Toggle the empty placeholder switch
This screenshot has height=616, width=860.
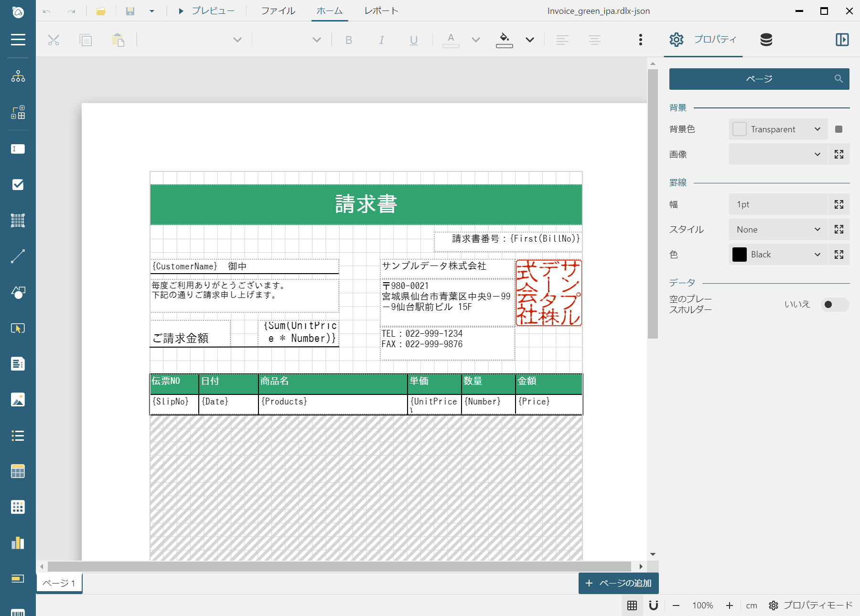coord(834,305)
